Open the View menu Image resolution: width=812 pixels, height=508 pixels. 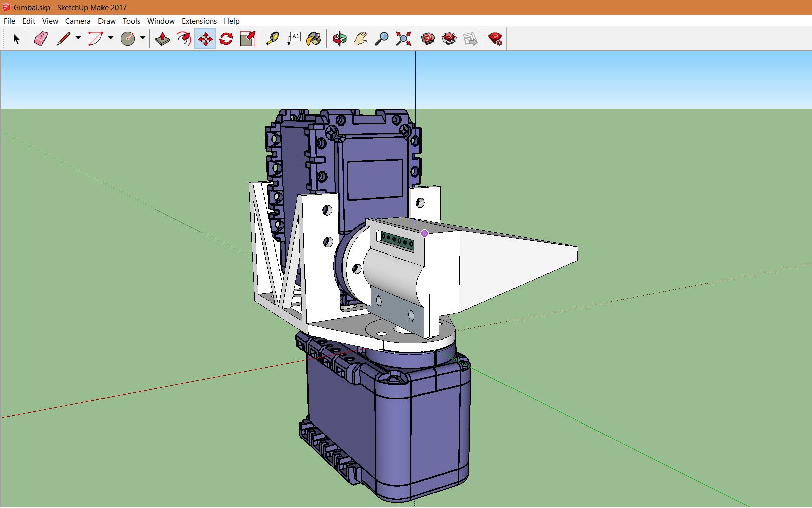pos(50,21)
